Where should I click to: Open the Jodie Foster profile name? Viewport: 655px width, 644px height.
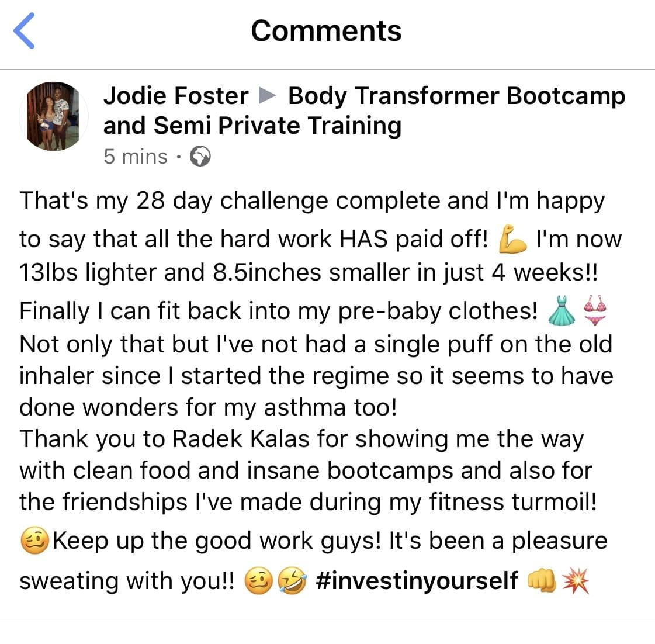point(176,96)
